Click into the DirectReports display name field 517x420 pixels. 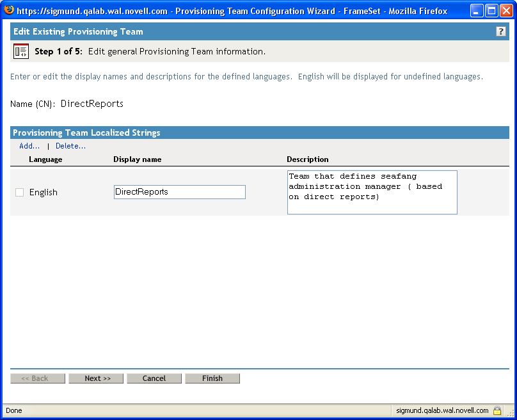180,192
